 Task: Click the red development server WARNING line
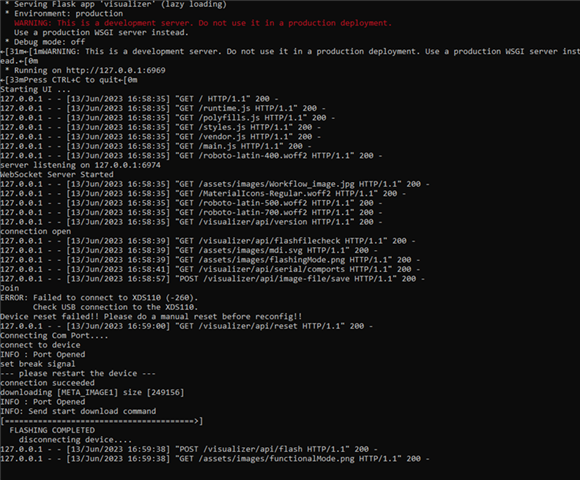202,23
